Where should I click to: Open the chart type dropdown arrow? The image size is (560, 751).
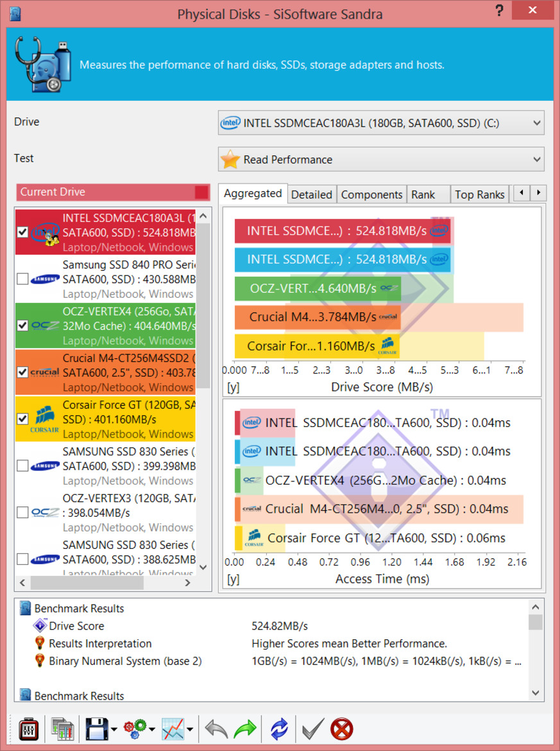[x=190, y=729]
